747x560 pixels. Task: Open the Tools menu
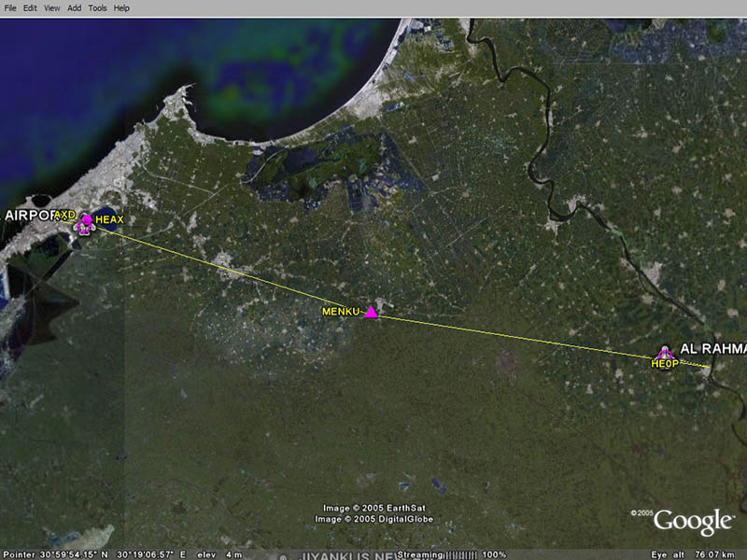click(97, 7)
